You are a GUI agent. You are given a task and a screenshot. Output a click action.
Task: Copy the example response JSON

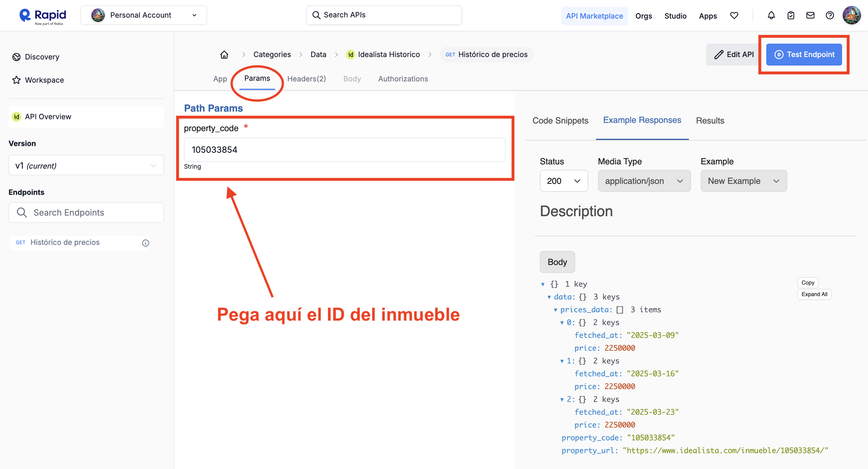click(x=808, y=283)
